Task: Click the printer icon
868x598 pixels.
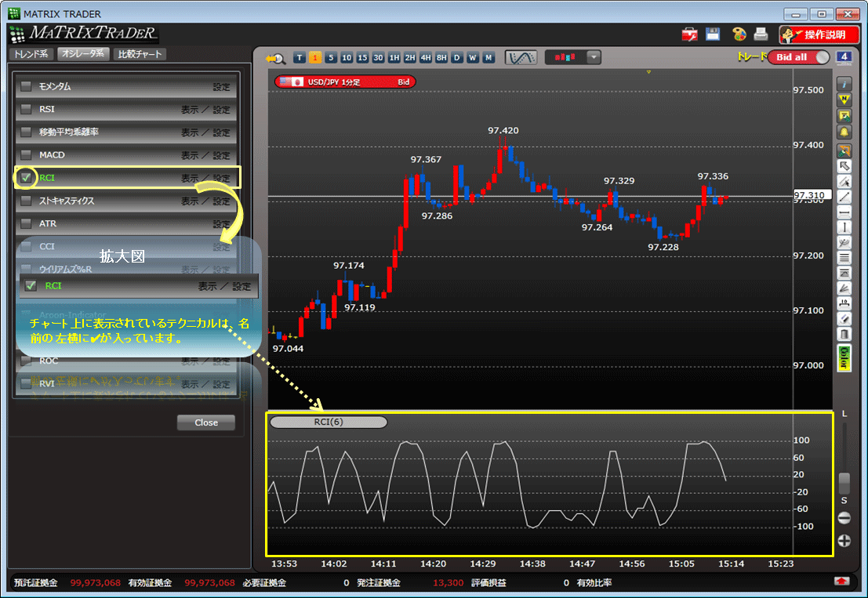Action: pos(761,34)
